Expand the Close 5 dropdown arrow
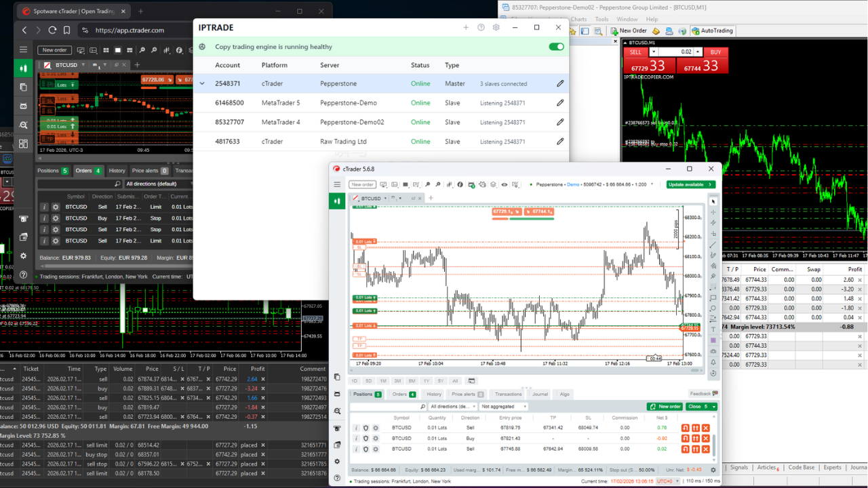 click(x=713, y=407)
